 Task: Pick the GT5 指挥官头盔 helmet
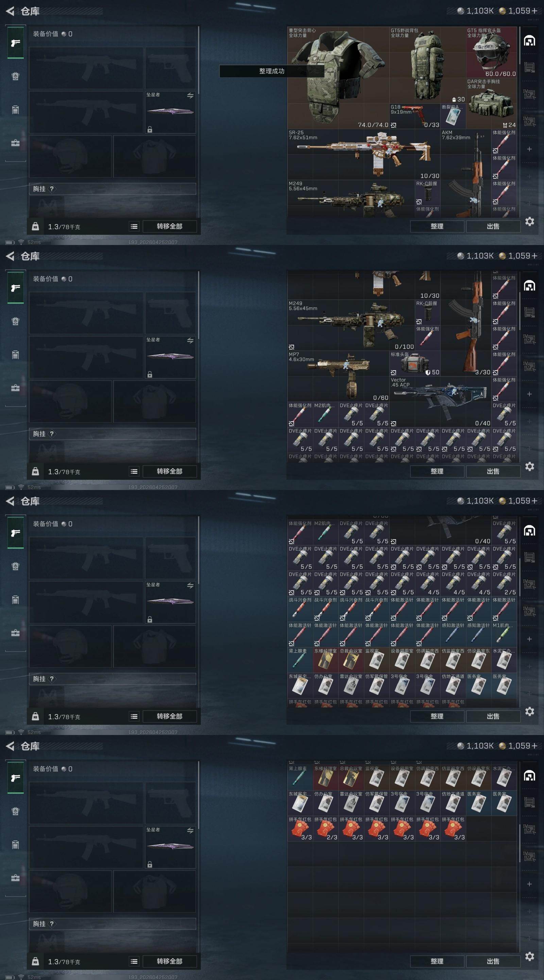(491, 52)
